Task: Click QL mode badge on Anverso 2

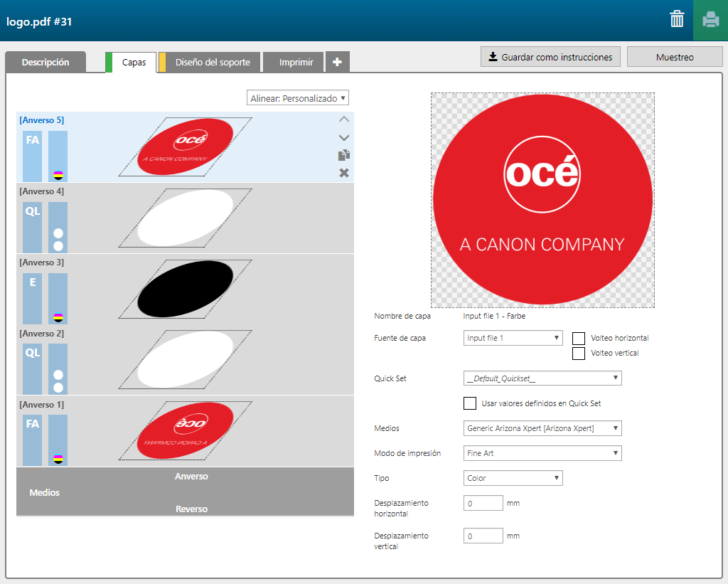Action: (x=33, y=369)
